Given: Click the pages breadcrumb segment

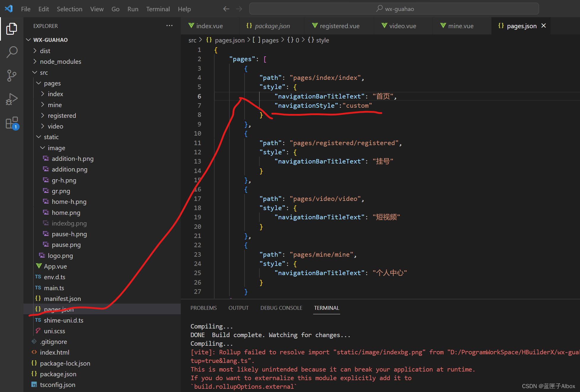Looking at the screenshot, I should [270, 40].
